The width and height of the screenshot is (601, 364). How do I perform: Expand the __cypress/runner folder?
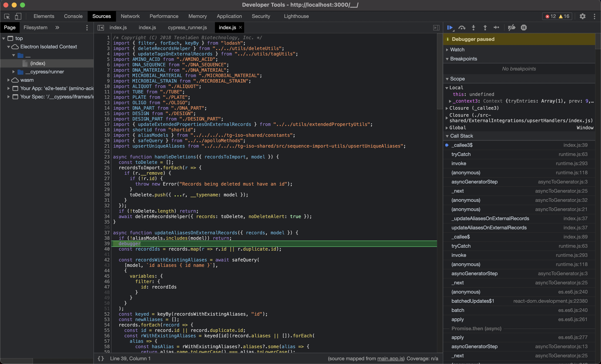coord(14,72)
